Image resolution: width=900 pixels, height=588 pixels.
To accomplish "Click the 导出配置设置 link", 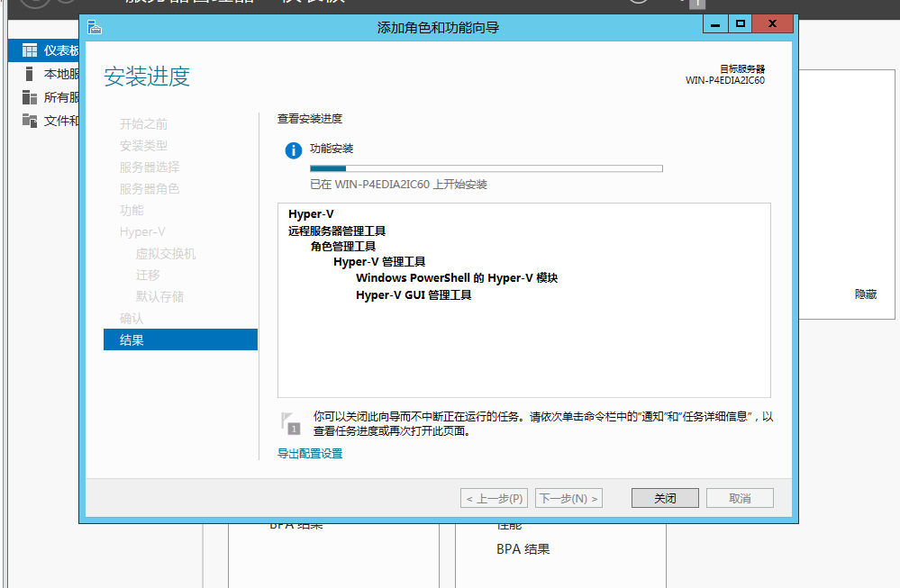I will (310, 453).
